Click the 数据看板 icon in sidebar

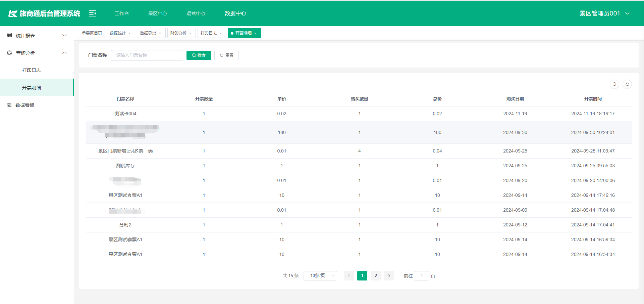coord(9,105)
